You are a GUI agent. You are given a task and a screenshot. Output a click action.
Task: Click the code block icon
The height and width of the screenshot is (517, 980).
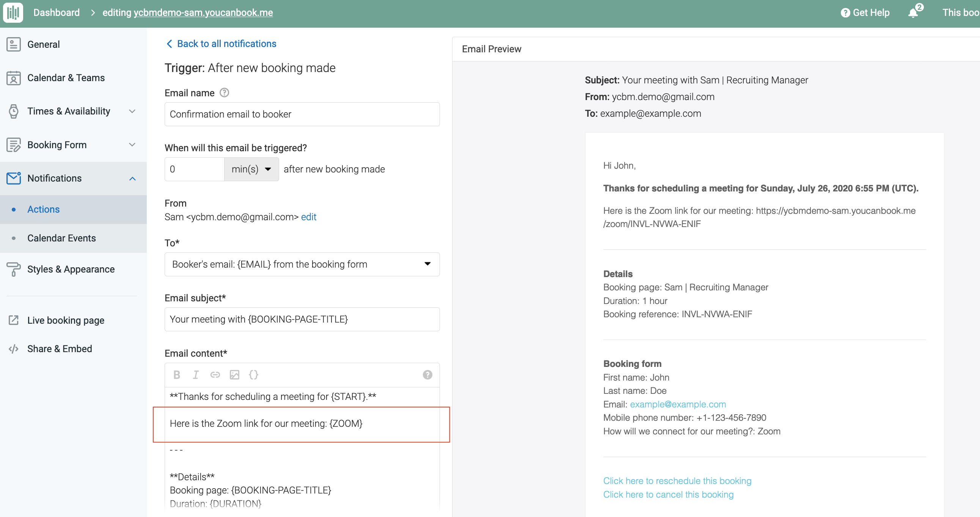(253, 374)
